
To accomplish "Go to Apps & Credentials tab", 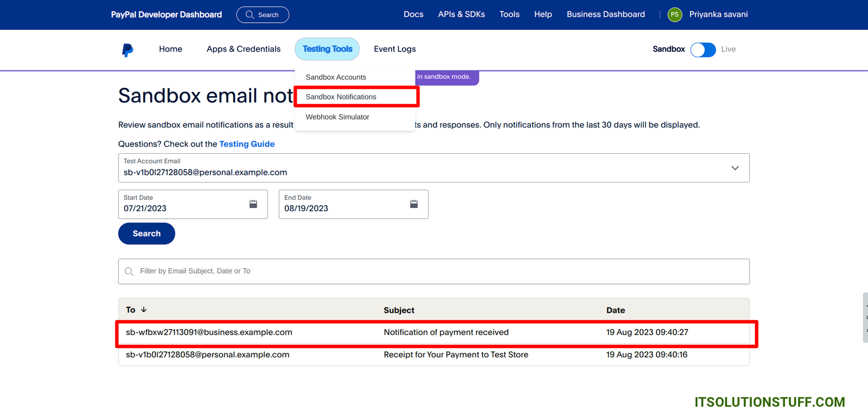I will pos(244,49).
